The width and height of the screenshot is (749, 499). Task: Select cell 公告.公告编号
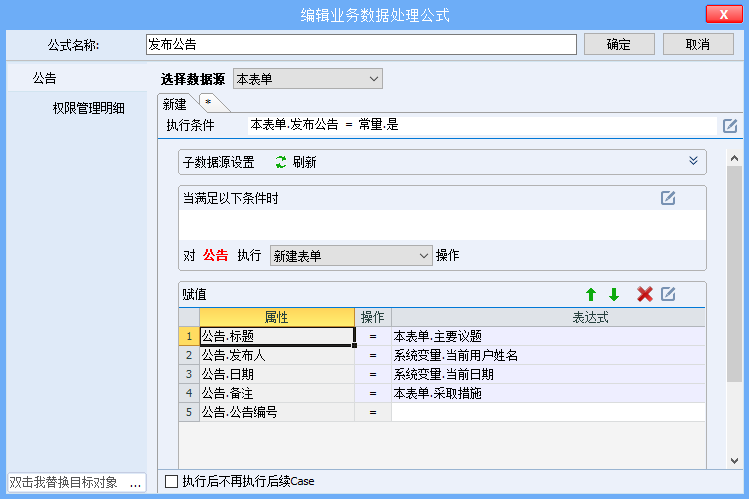pyautogui.click(x=277, y=412)
